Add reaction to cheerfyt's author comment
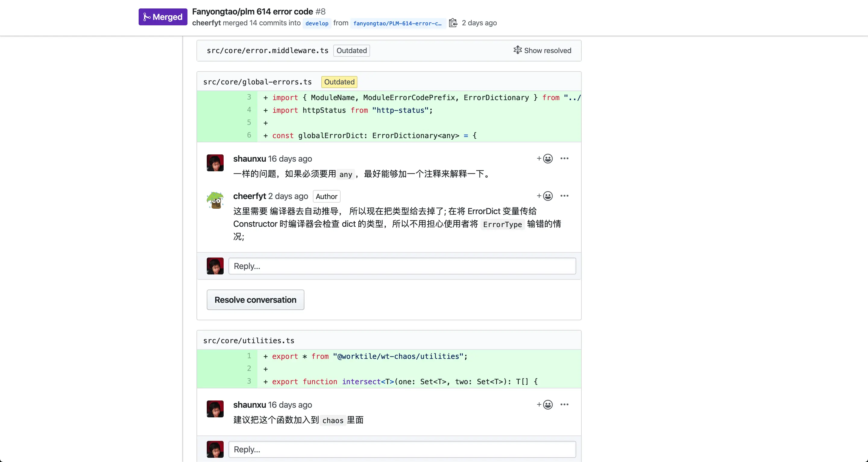Image resolution: width=868 pixels, height=462 pixels. tap(545, 196)
